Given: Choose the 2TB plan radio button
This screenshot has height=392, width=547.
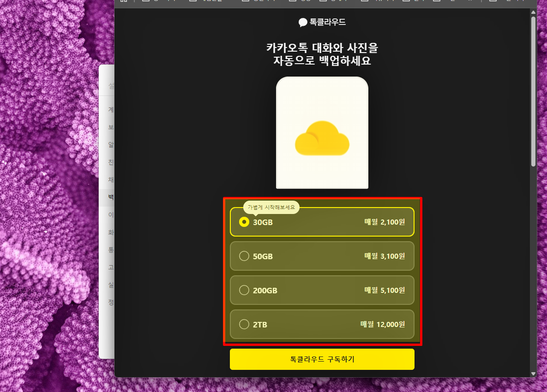Looking at the screenshot, I should click(244, 324).
